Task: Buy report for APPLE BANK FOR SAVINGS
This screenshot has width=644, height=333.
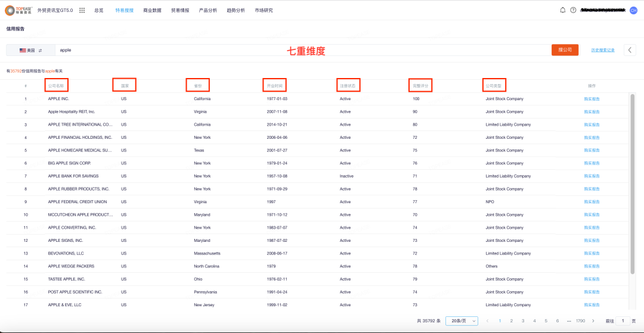Action: 592,176
